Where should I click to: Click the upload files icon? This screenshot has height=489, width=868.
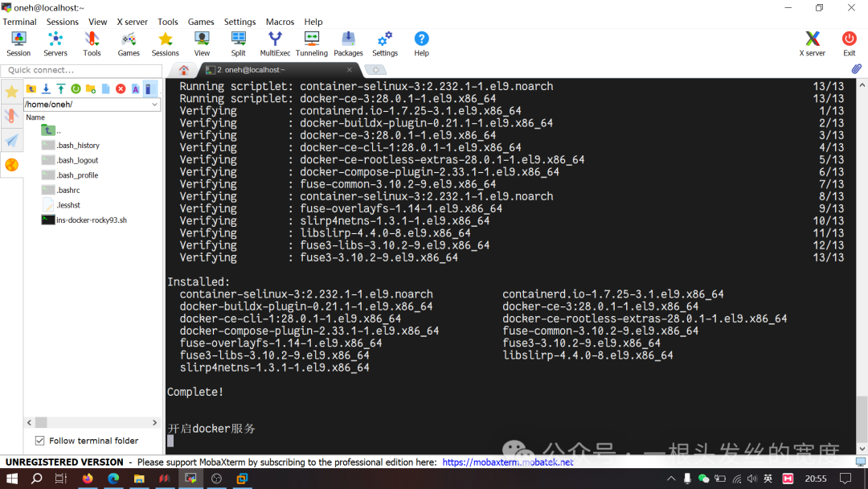[61, 88]
